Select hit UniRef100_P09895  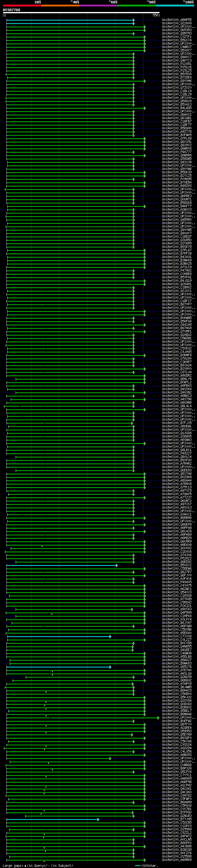pyautogui.click(x=177, y=179)
